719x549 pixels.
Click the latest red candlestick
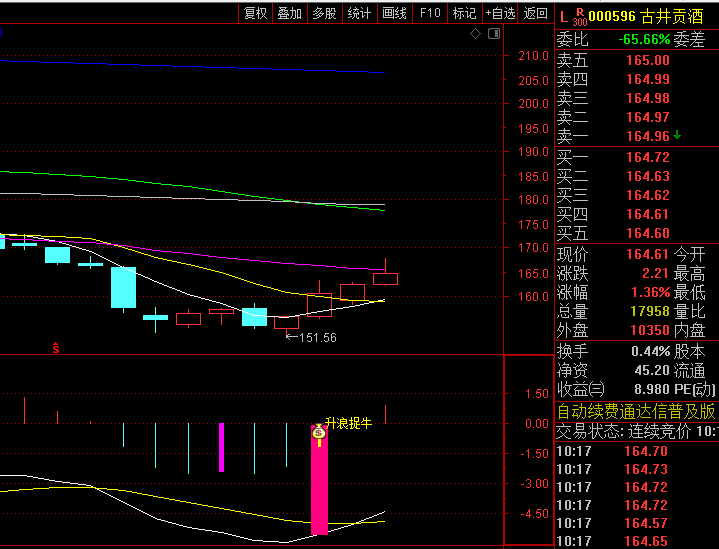tap(385, 279)
